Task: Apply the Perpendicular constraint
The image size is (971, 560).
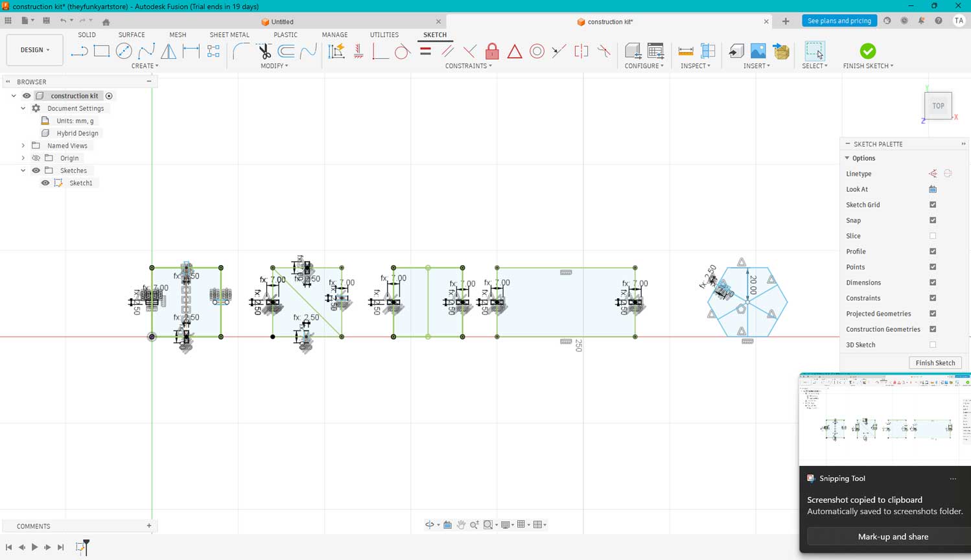Action: [470, 51]
